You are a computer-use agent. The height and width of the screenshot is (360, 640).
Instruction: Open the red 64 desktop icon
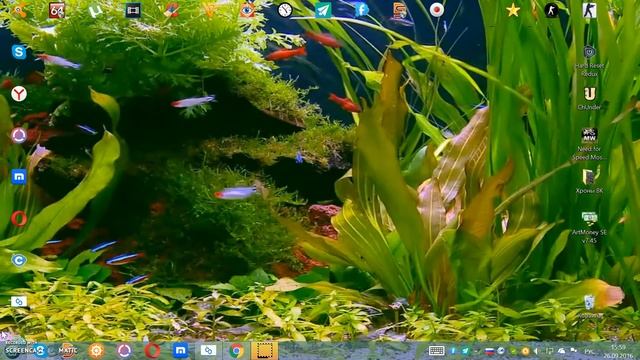tap(57, 10)
